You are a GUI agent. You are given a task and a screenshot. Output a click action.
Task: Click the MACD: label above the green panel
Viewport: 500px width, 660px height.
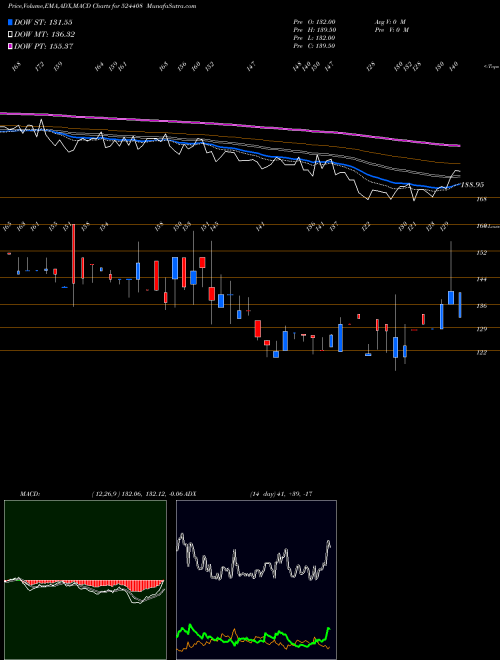pos(30,493)
